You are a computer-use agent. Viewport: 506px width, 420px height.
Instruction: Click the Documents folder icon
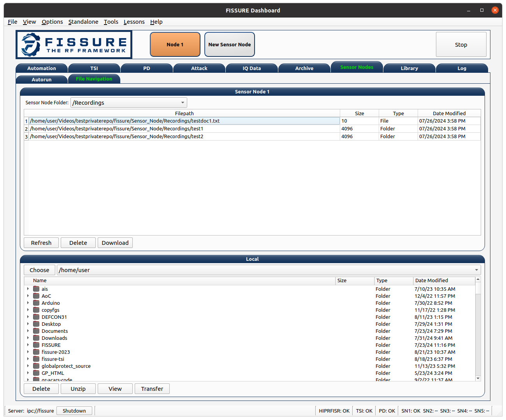click(x=36, y=331)
